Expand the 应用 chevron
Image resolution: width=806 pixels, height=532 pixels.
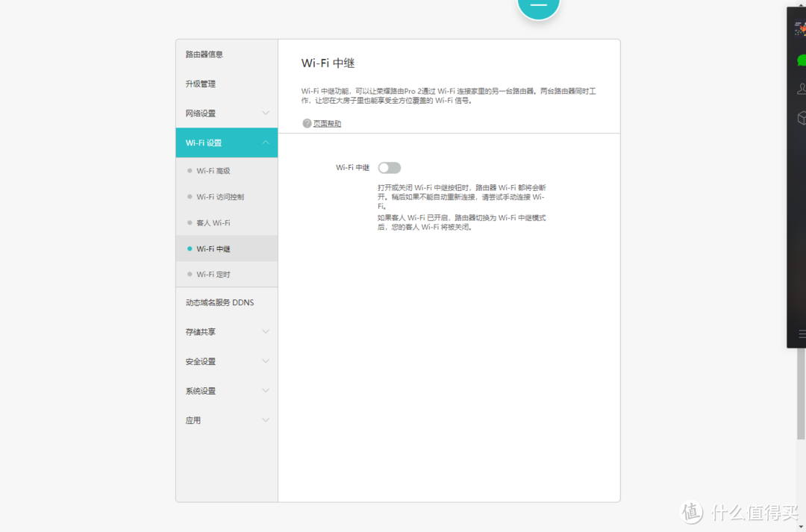coord(266,420)
